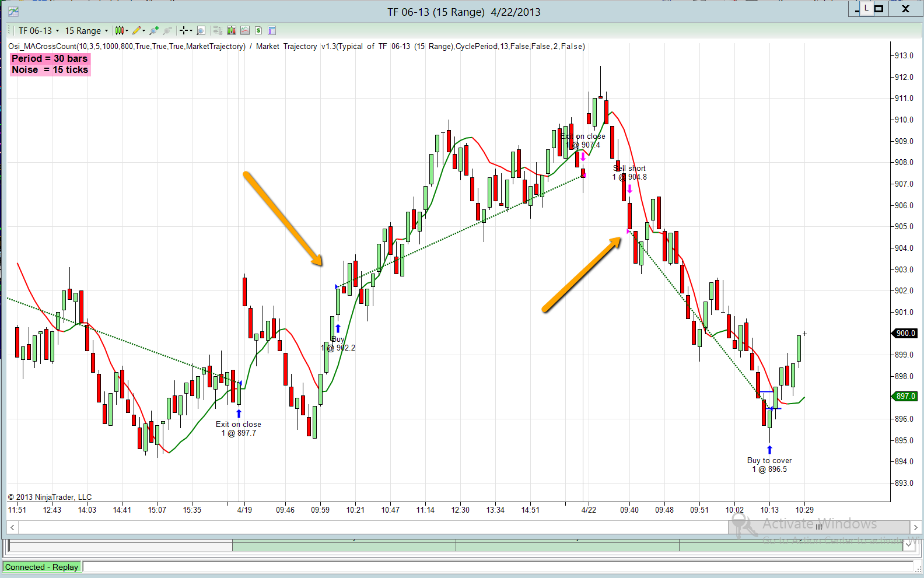Click the 893.0 price axis label
924x578 pixels.
point(904,483)
